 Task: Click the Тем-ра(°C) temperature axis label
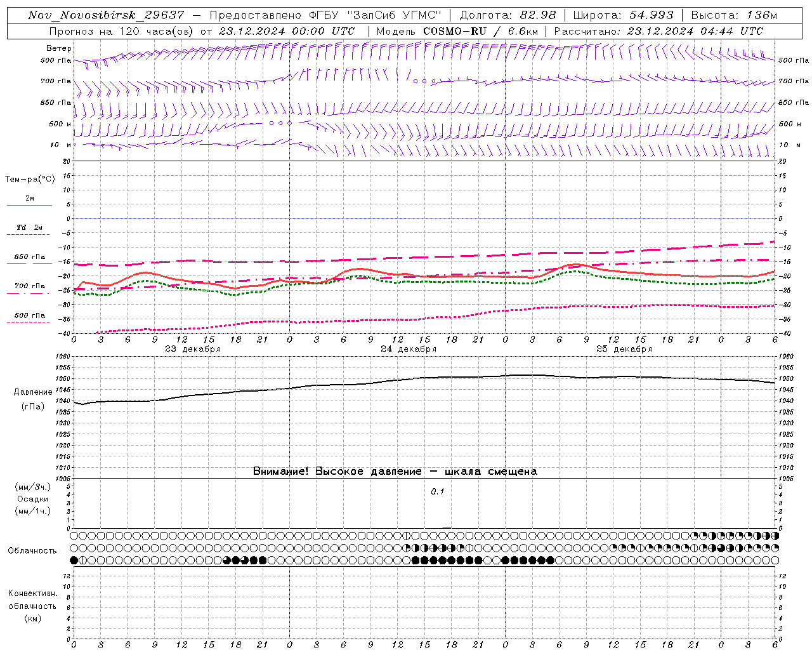(x=30, y=180)
